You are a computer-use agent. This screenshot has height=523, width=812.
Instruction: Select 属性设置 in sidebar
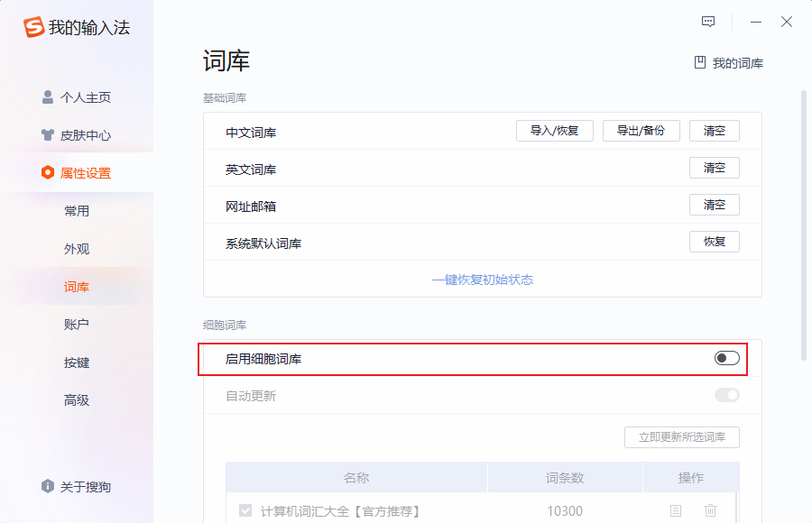click(x=77, y=173)
